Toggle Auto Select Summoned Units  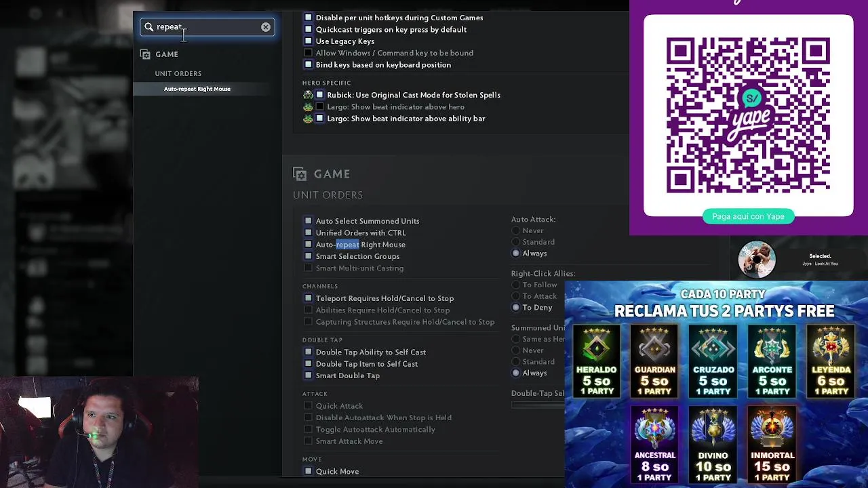coord(309,221)
